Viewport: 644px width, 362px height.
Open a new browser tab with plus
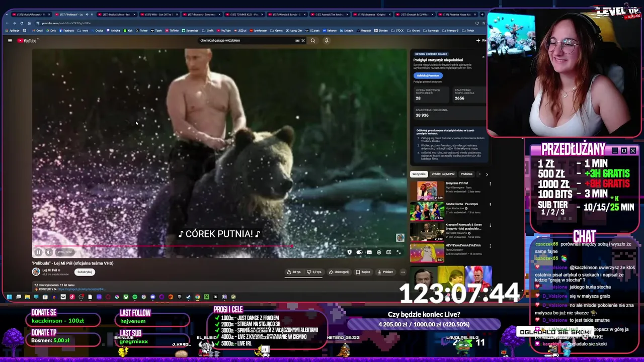(x=482, y=15)
